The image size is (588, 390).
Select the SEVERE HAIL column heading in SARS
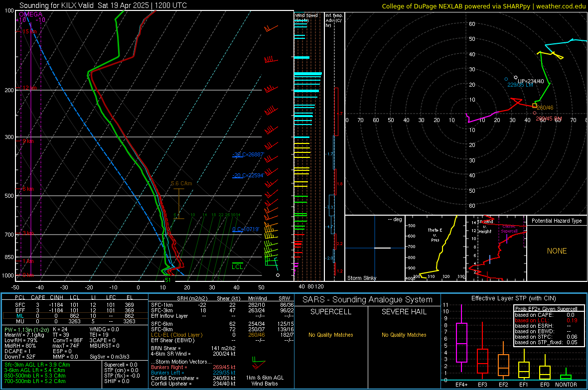[404, 312]
